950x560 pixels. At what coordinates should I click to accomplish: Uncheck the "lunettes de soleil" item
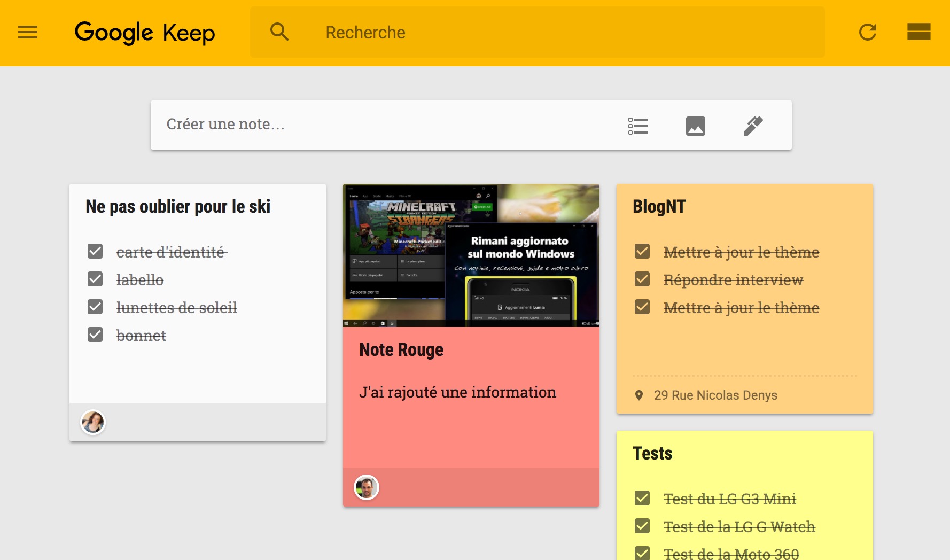coord(95,307)
